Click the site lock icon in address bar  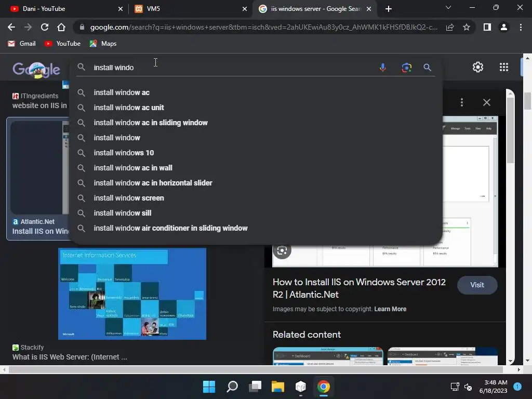pos(82,27)
